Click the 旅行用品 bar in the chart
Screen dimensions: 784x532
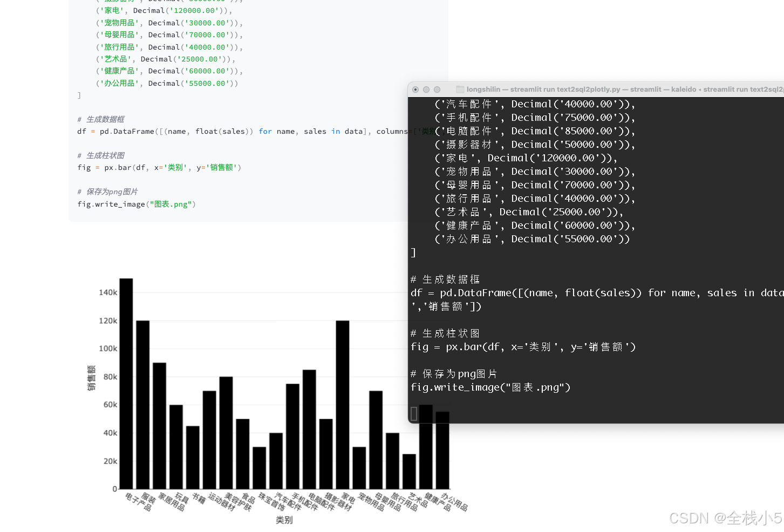[392, 461]
